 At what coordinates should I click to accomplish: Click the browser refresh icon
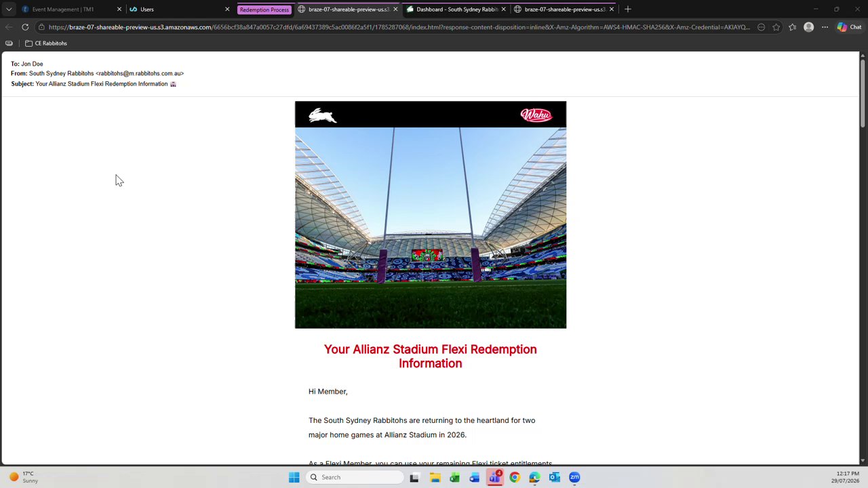(25, 27)
